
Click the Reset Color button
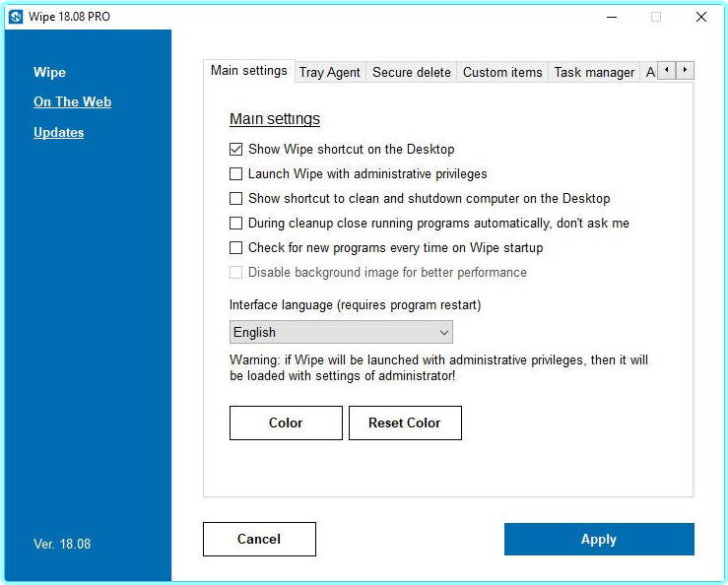[405, 422]
